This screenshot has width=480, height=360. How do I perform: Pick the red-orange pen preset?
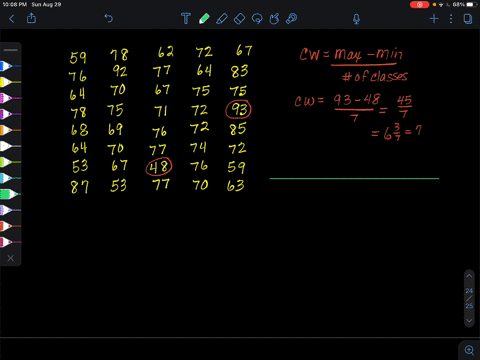coord(10,226)
